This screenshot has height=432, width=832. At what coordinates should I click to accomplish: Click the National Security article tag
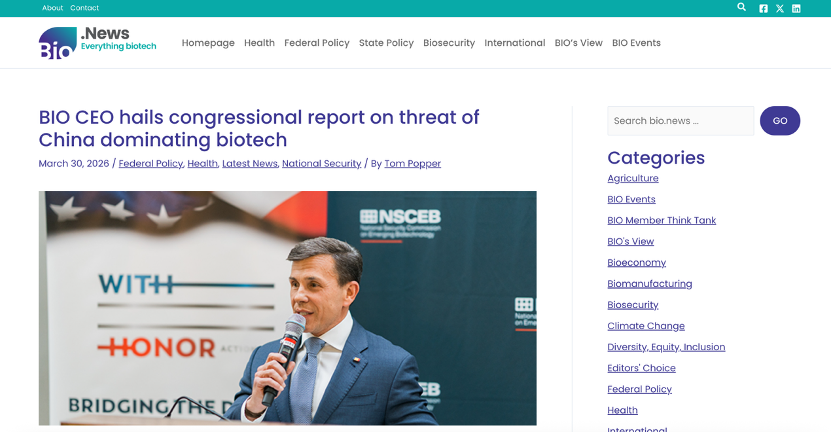pos(321,163)
